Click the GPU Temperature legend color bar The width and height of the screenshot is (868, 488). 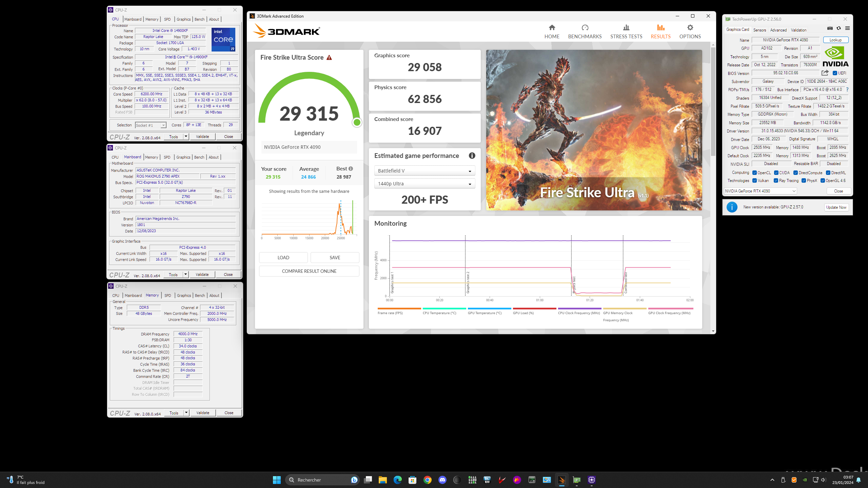[489, 309]
